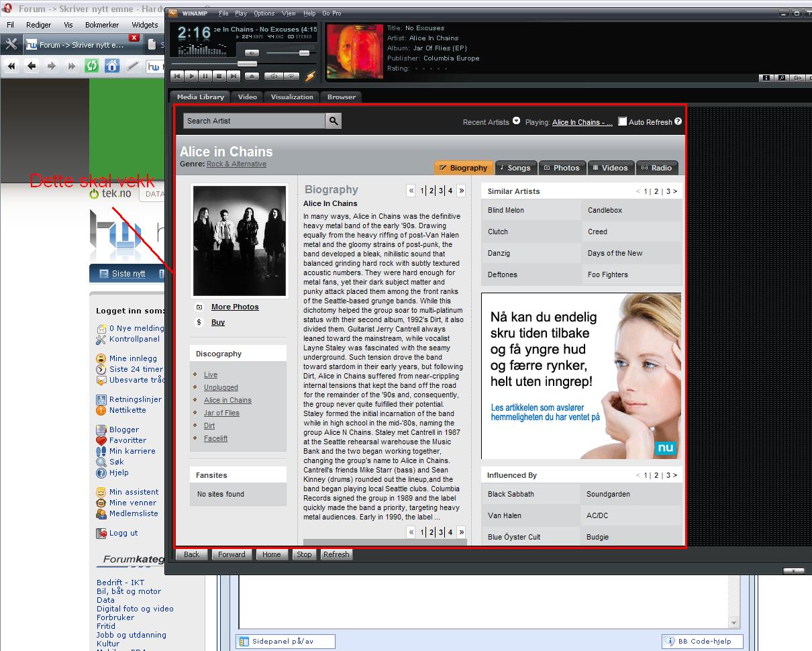Click the Winamp volume slider handle
Image resolution: width=812 pixels, height=651 pixels.
coord(304,53)
